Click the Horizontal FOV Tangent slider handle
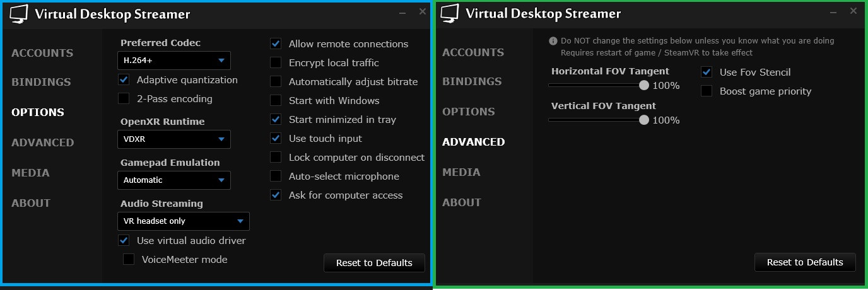Screen dimensions: 868x290 (x=644, y=84)
